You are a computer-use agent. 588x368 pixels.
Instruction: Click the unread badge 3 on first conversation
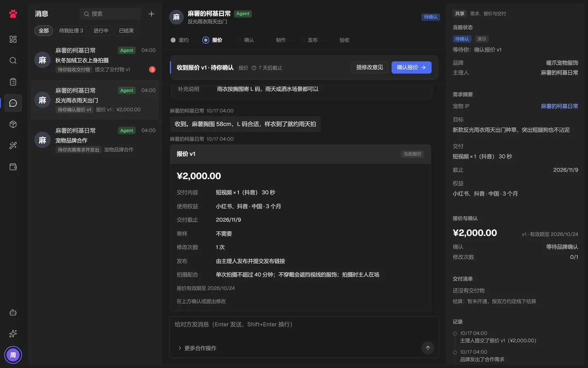(152, 70)
